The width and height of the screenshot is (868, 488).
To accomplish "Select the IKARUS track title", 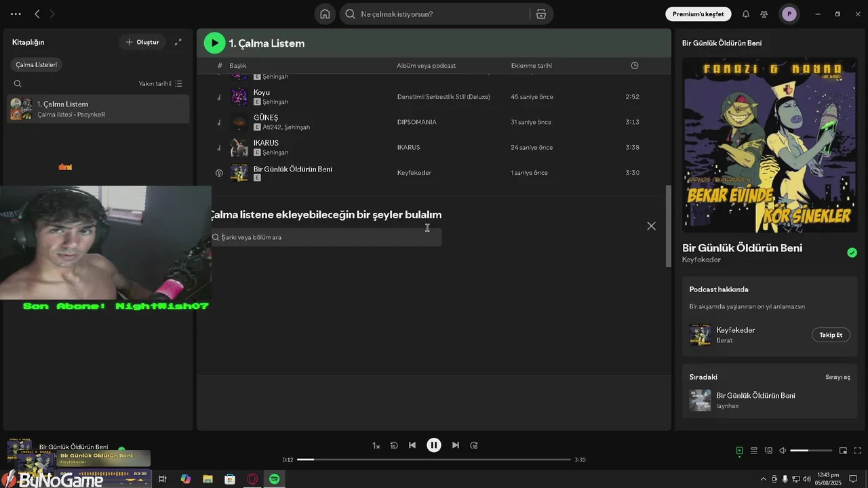I will (x=266, y=143).
